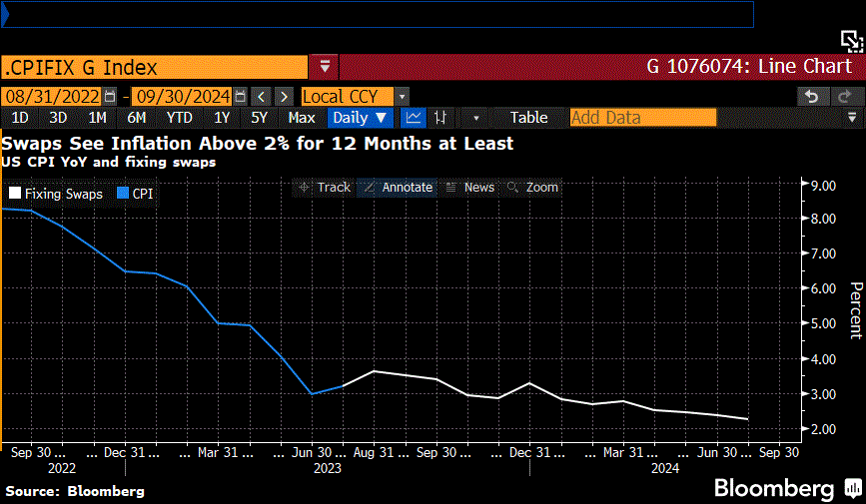The height and width of the screenshot is (504, 866).
Task: Show News on the chart
Action: click(x=470, y=188)
